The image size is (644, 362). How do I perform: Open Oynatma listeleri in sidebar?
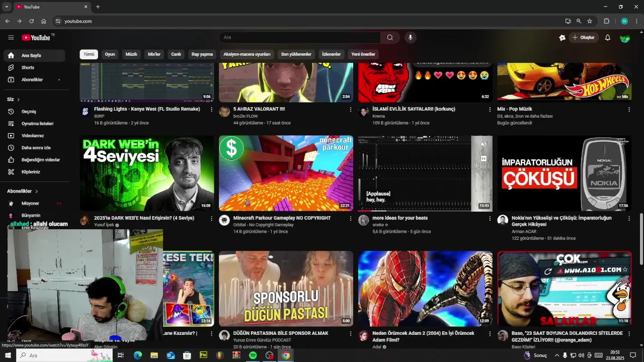(34, 124)
